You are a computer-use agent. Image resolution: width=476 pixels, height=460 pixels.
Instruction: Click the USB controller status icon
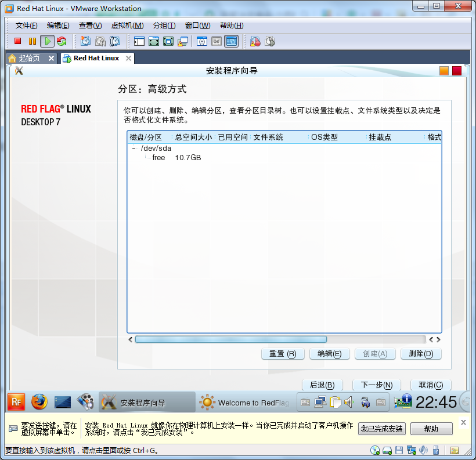tap(436, 450)
